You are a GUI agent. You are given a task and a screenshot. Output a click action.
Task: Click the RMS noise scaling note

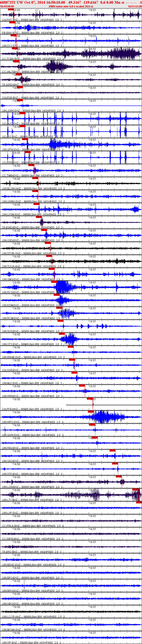(x=71, y=6)
